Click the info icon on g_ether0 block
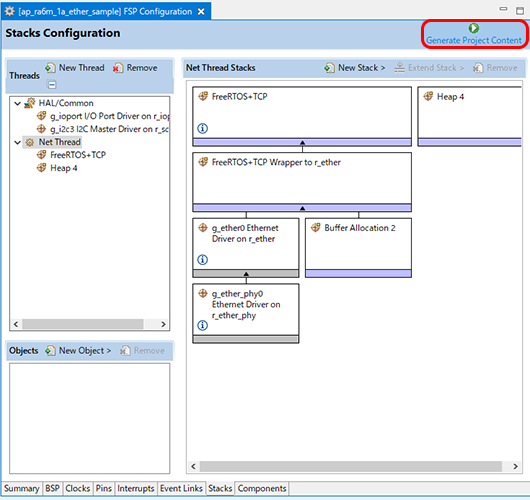The image size is (530, 500). [x=202, y=260]
